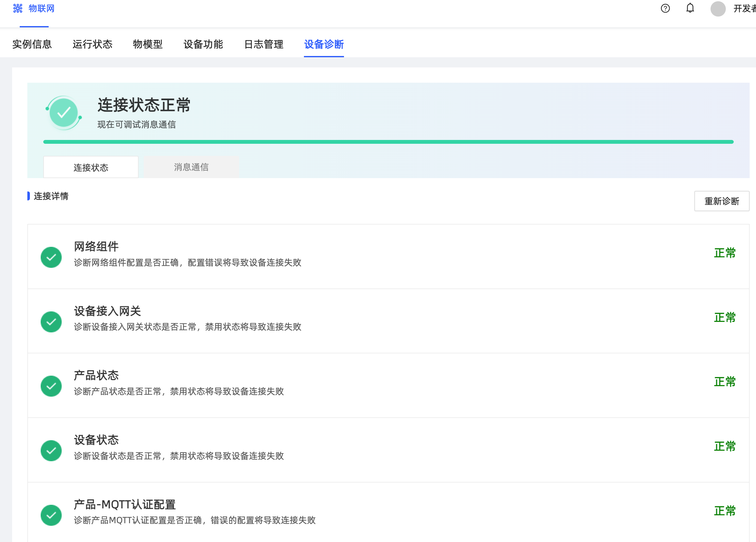Click the 设备接入网关 title
The height and width of the screenshot is (542, 756).
click(107, 311)
